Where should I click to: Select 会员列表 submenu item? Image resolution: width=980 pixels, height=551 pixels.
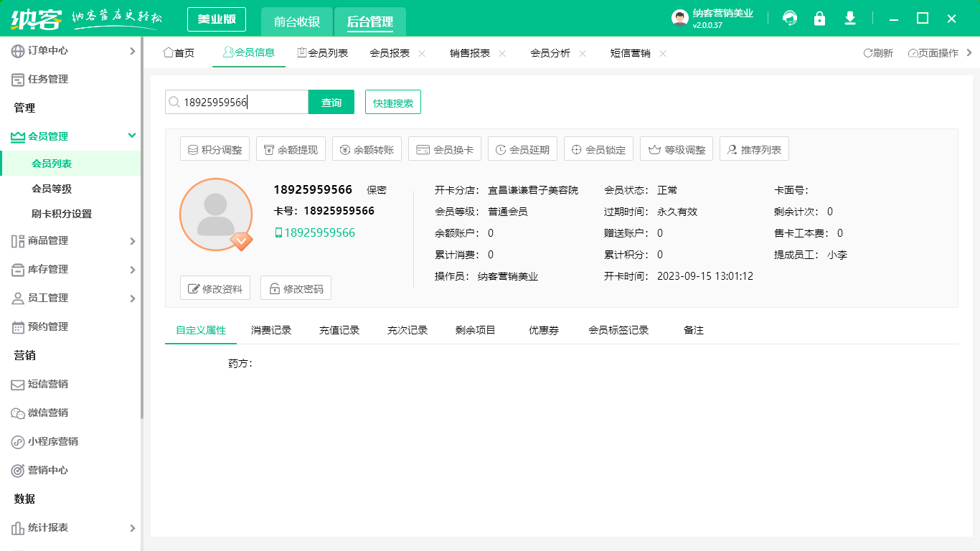pos(70,164)
